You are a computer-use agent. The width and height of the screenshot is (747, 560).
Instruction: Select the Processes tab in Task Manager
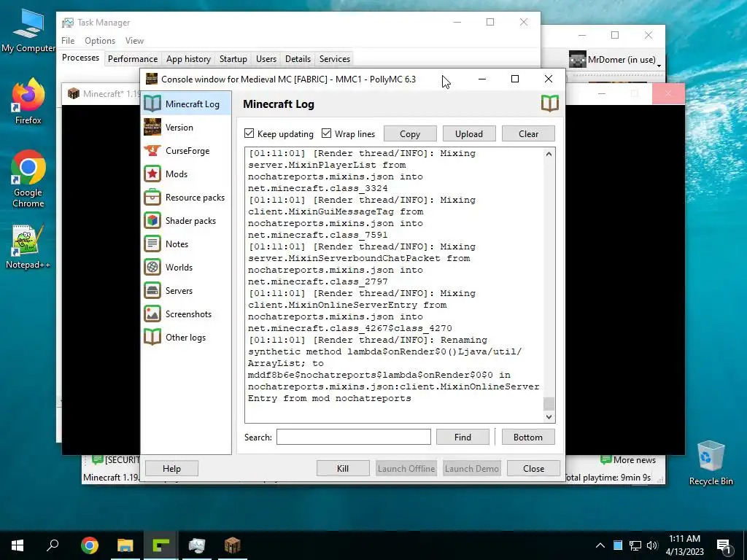pos(80,58)
